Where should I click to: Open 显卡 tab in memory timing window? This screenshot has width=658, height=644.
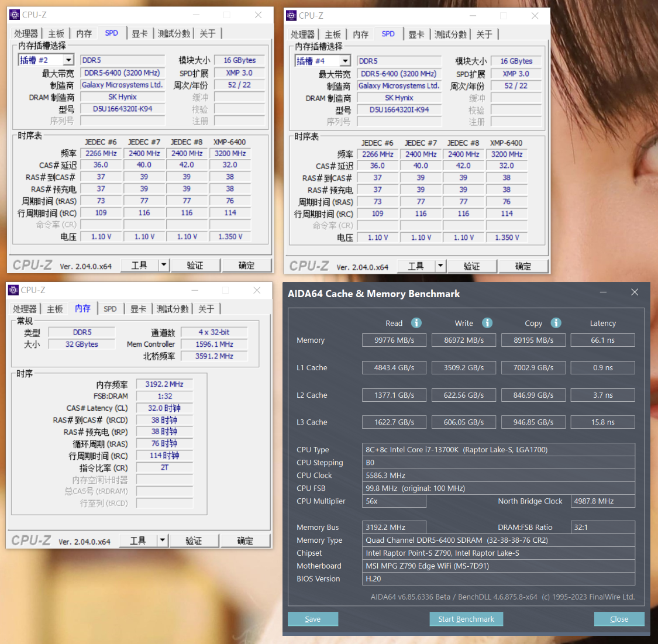(x=139, y=309)
